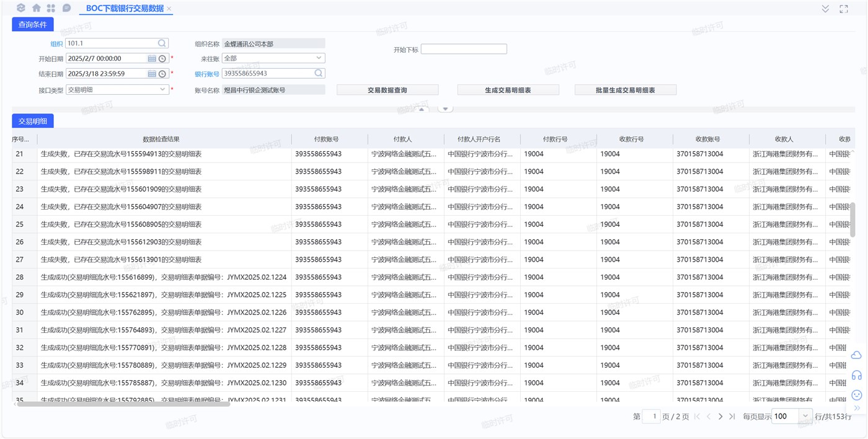Viewport: 868px width, 439px height.
Task: Expand the 来往账 dropdown
Action: point(319,58)
